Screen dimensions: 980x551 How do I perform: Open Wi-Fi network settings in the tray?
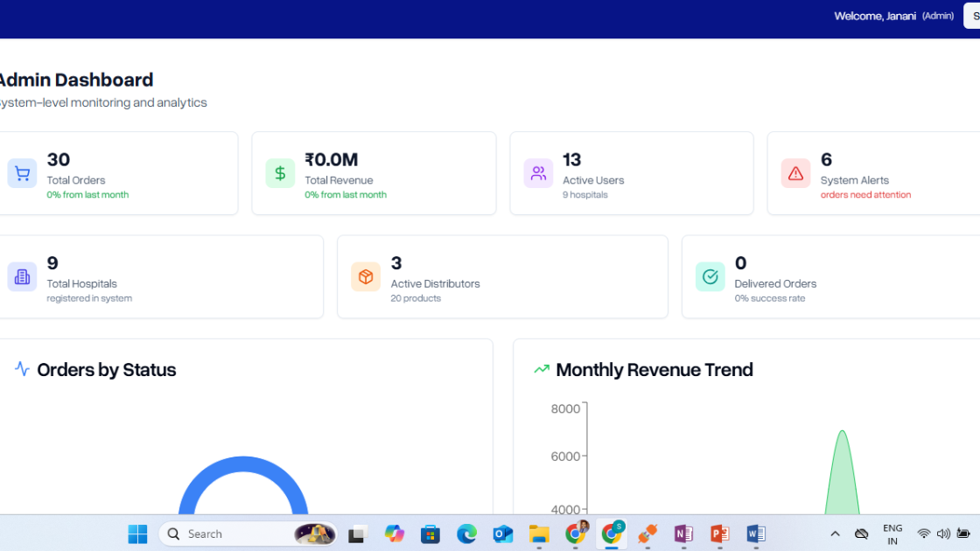pyautogui.click(x=924, y=534)
